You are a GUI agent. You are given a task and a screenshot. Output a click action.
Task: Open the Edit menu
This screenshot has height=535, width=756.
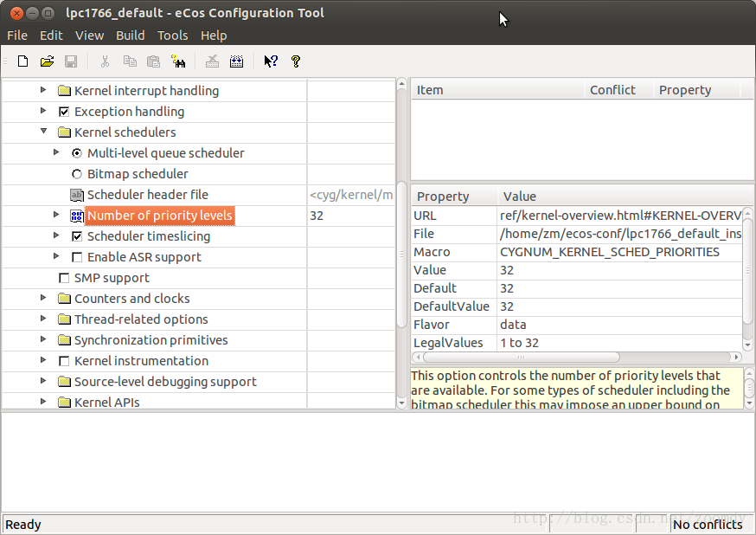(51, 35)
